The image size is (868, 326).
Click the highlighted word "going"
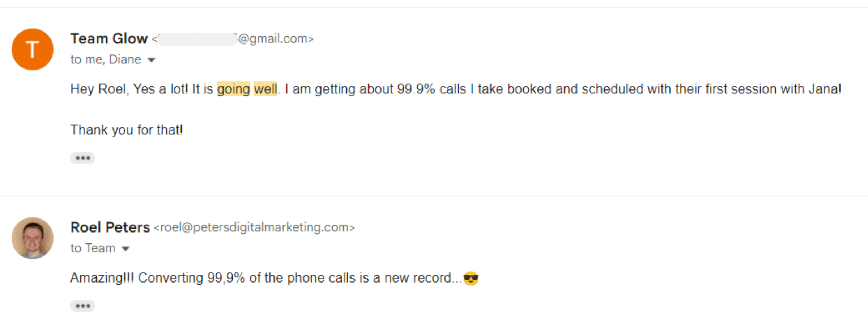tap(233, 89)
